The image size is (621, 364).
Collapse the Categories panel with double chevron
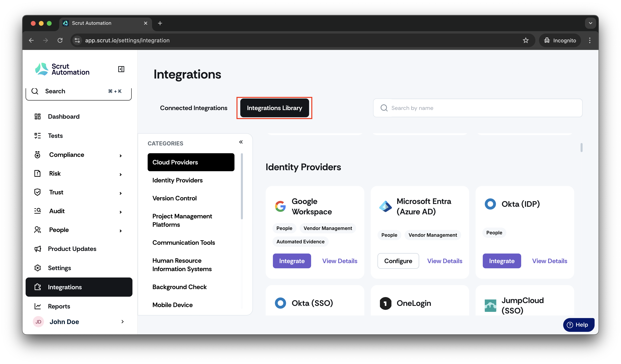coord(241,142)
